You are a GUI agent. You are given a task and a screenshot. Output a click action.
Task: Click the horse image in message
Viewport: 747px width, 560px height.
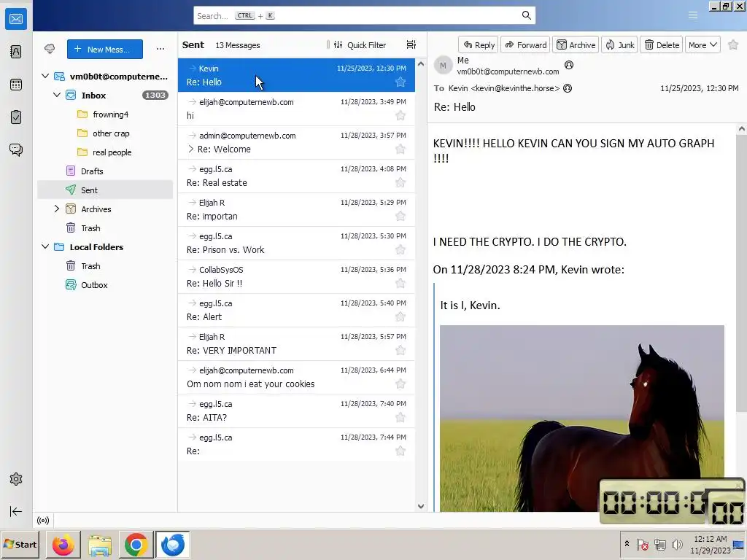581,418
